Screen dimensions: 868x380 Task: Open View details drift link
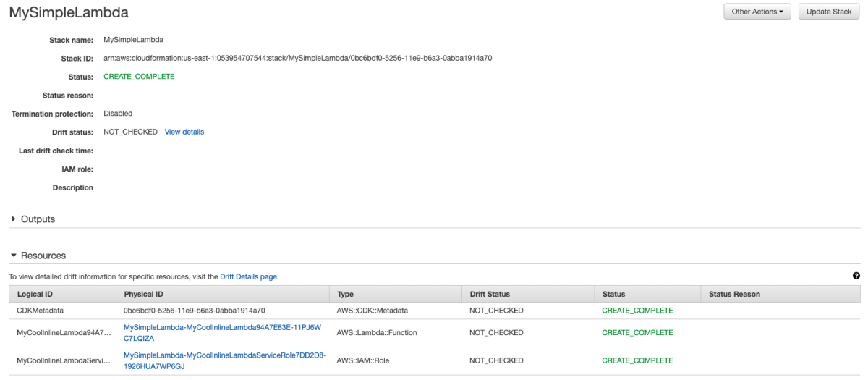(184, 132)
